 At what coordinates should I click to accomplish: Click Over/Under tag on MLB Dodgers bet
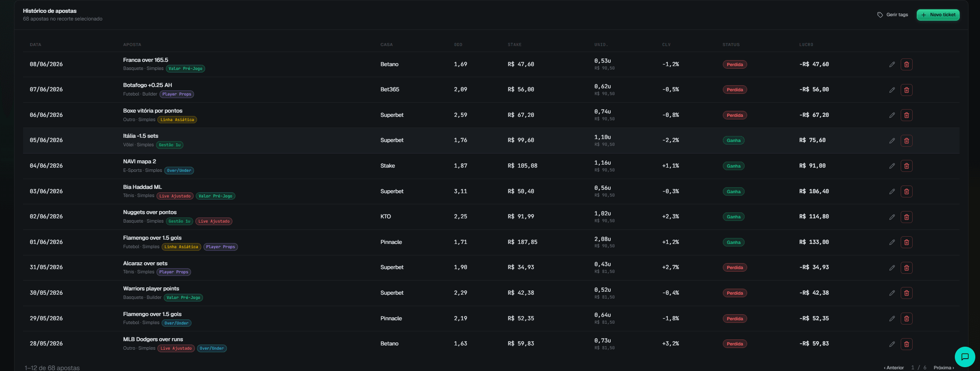pos(212,348)
